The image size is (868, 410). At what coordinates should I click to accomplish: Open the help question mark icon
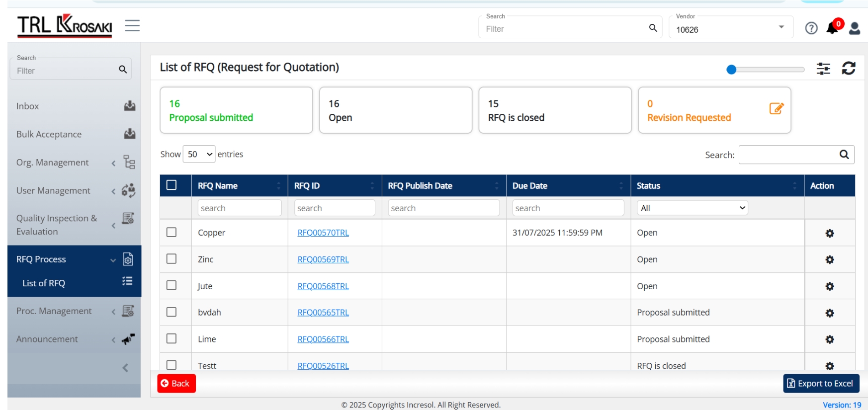811,28
